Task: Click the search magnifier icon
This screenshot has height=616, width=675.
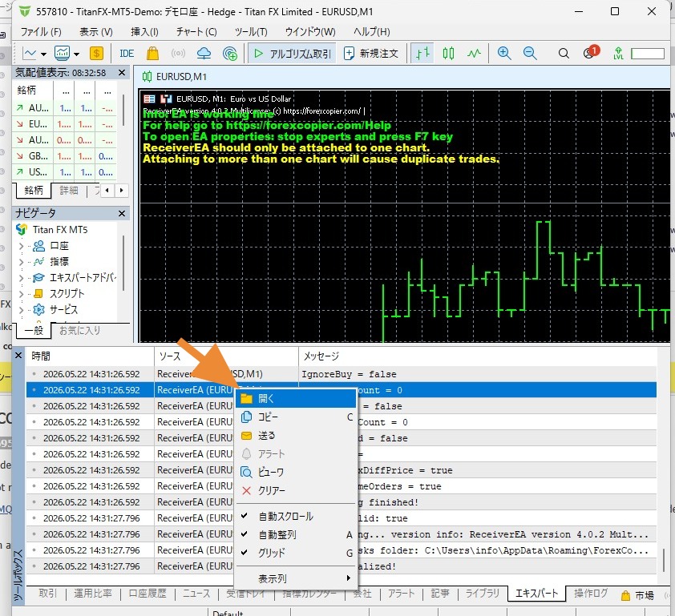Action: tap(564, 54)
